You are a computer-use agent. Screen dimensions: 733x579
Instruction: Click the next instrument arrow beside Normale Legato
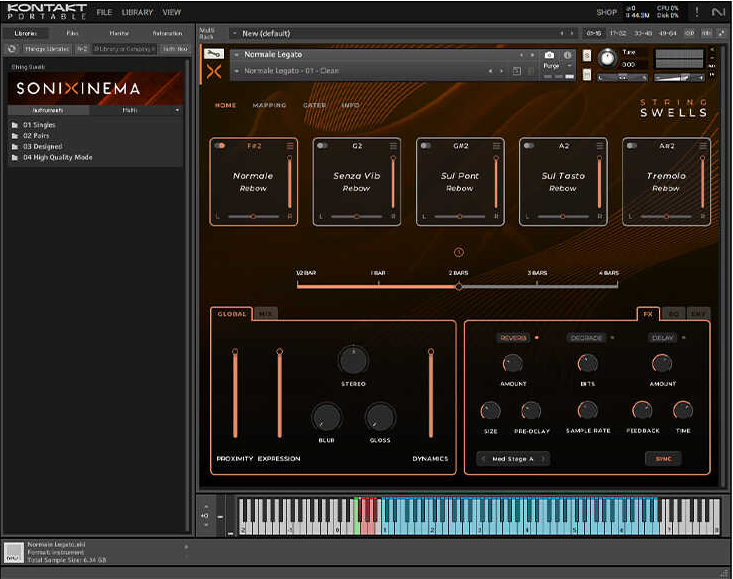(532, 55)
